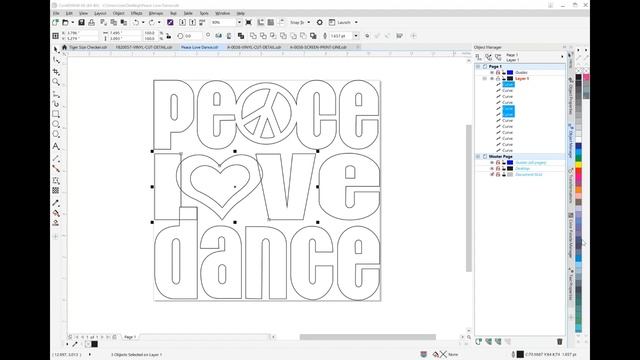Image resolution: width=640 pixels, height=360 pixels.
Task: Click New Layer icon at Object Manager bottom
Action: click(x=478, y=341)
